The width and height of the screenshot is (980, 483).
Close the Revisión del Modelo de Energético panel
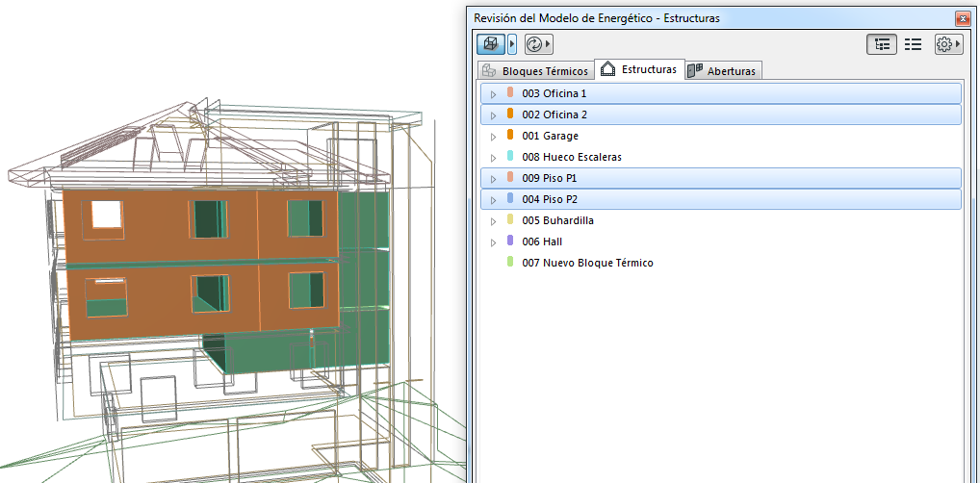point(963,18)
